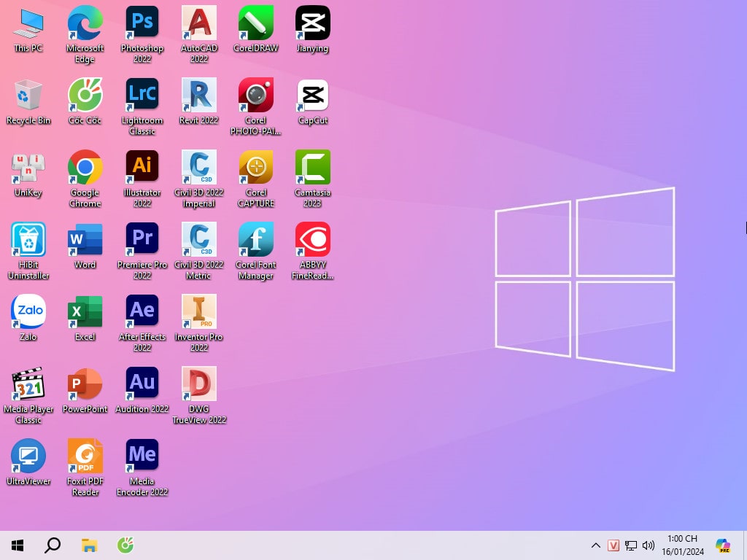Launch Microsoft Edge from desktop
Viewport: 747px width, 560px height.
click(85, 35)
